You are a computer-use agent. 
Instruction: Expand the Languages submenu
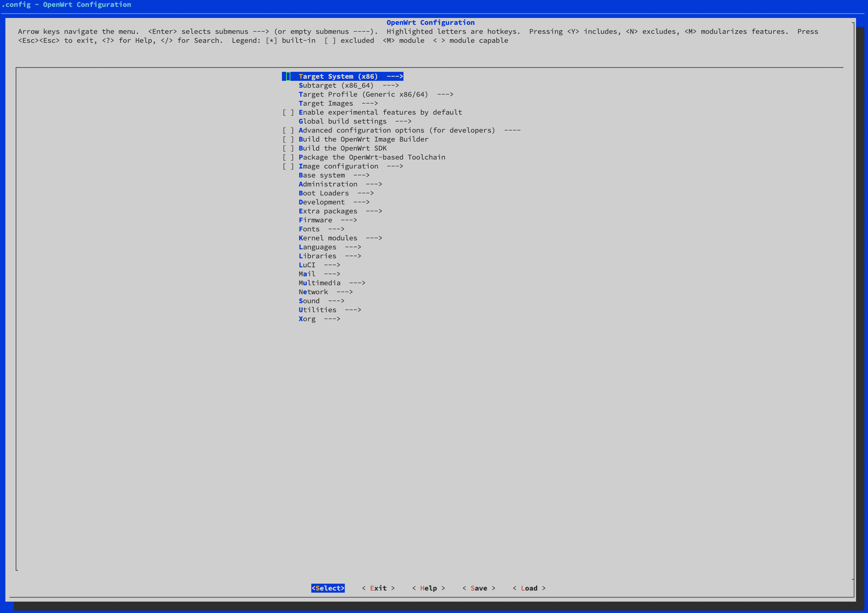330,247
